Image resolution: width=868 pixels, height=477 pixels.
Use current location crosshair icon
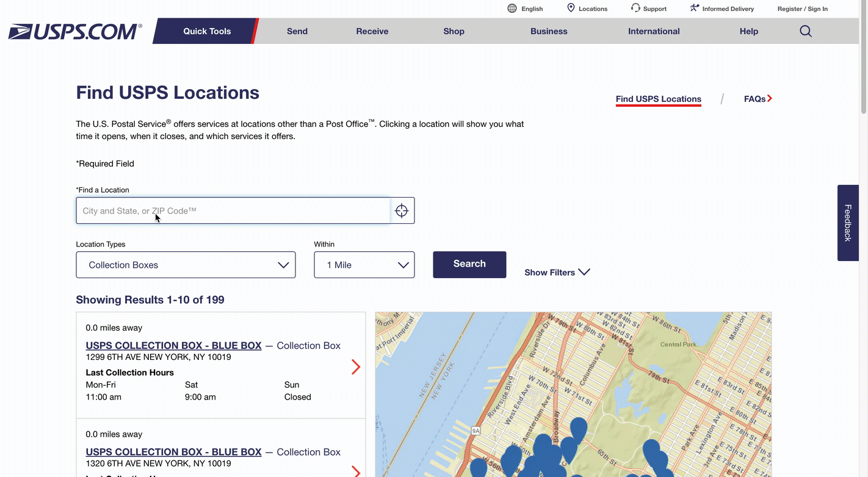click(402, 210)
